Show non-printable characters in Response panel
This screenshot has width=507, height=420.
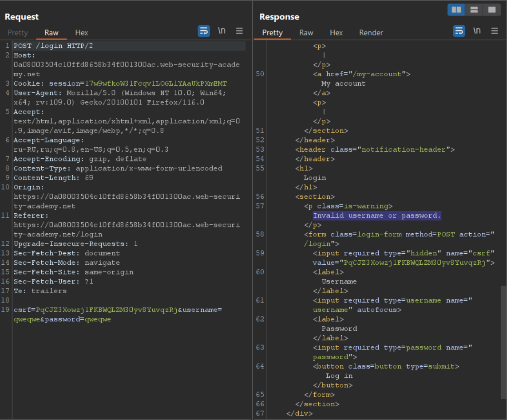[477, 31]
